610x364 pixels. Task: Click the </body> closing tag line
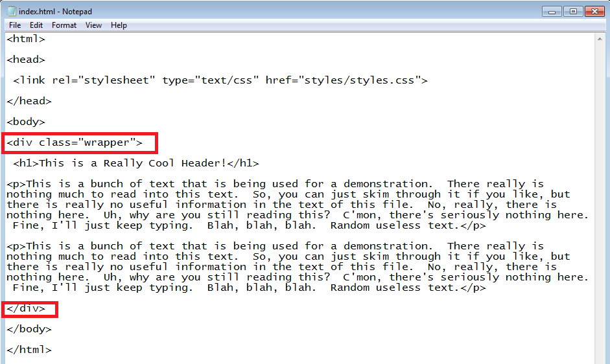pos(29,329)
